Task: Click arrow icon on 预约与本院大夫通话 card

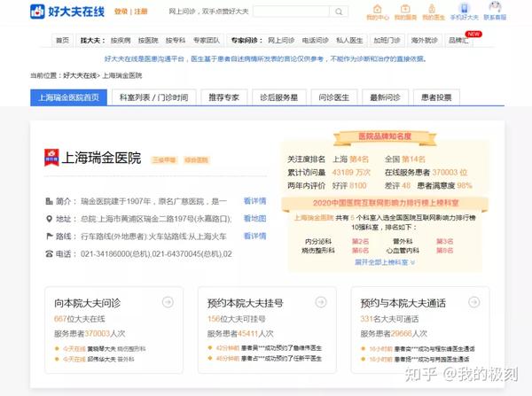Action: pos(474,302)
